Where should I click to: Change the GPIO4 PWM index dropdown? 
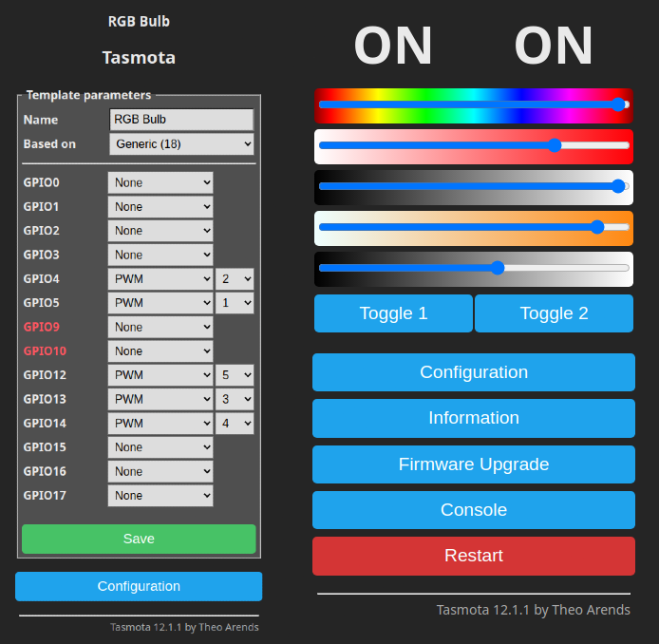(235, 279)
